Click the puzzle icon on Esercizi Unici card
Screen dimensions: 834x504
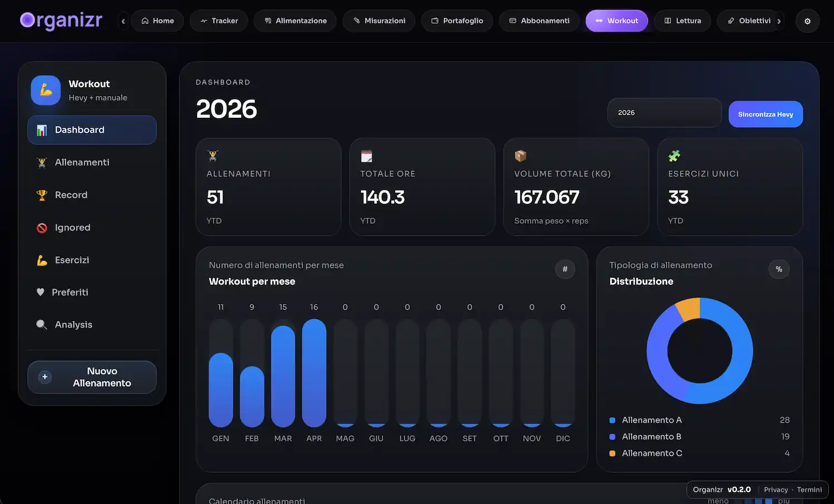[x=674, y=156]
